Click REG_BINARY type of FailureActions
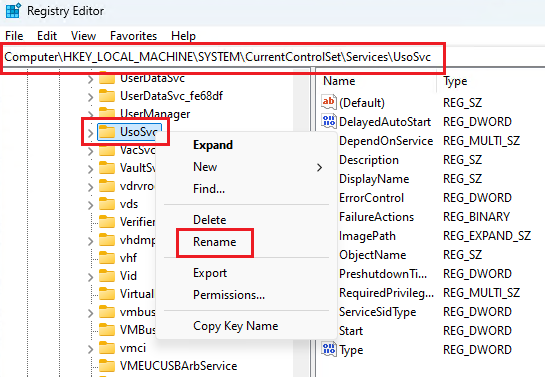545x377 pixels. (476, 217)
